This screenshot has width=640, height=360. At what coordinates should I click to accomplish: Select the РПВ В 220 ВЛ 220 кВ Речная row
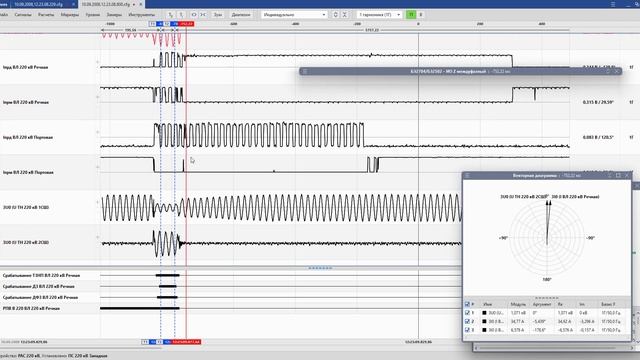31,309
